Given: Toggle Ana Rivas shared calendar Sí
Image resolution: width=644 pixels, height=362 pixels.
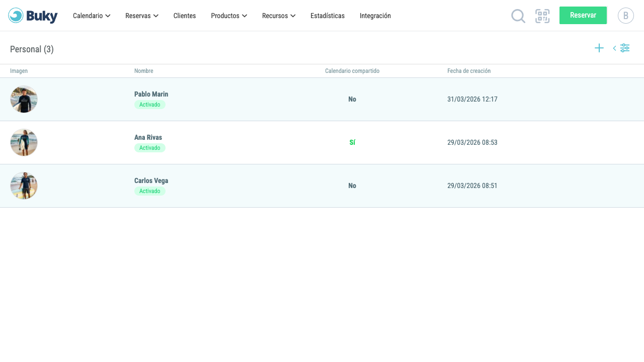Looking at the screenshot, I should 352,142.
